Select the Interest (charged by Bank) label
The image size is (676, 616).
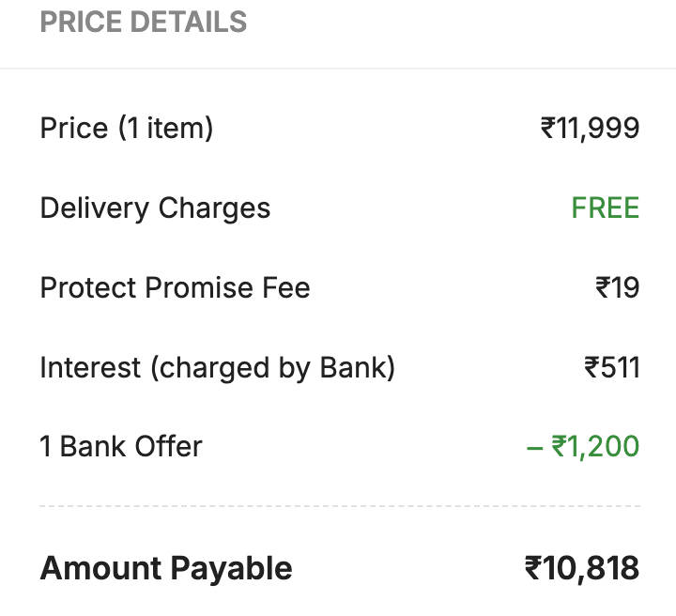click(x=217, y=367)
